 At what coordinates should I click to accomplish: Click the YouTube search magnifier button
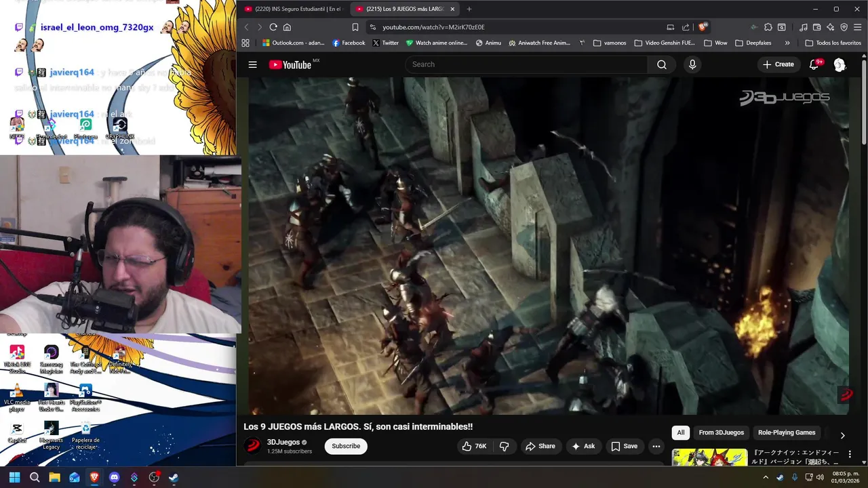(662, 64)
